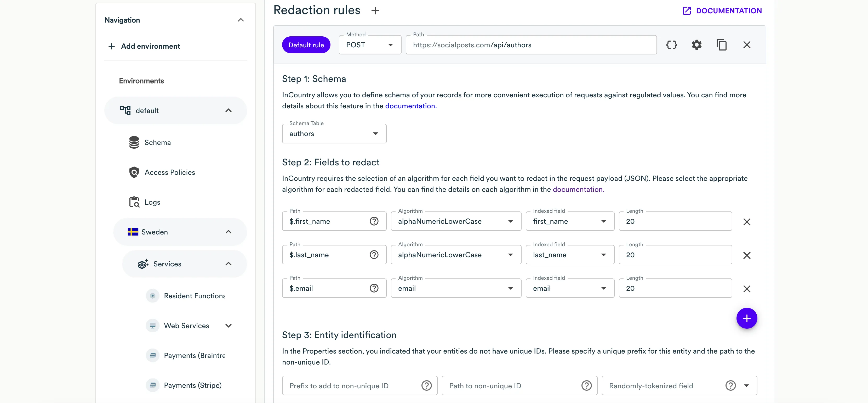Click the help icon beside first_name path

(374, 221)
